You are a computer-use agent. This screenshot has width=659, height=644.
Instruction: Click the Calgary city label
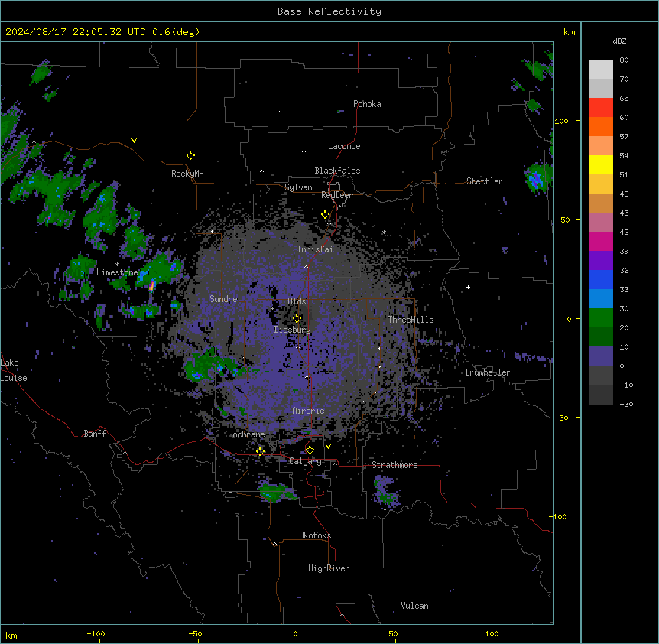305,461
